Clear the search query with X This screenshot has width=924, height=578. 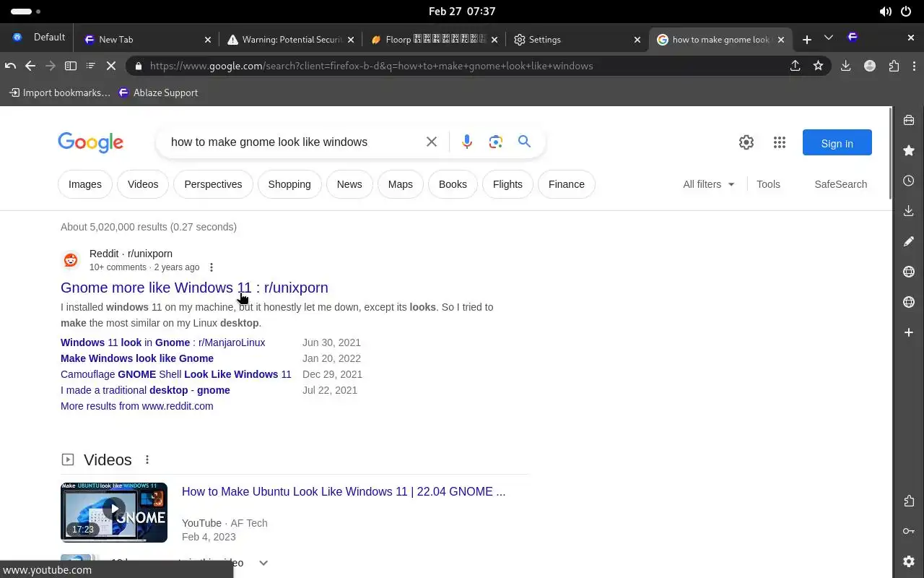(432, 142)
